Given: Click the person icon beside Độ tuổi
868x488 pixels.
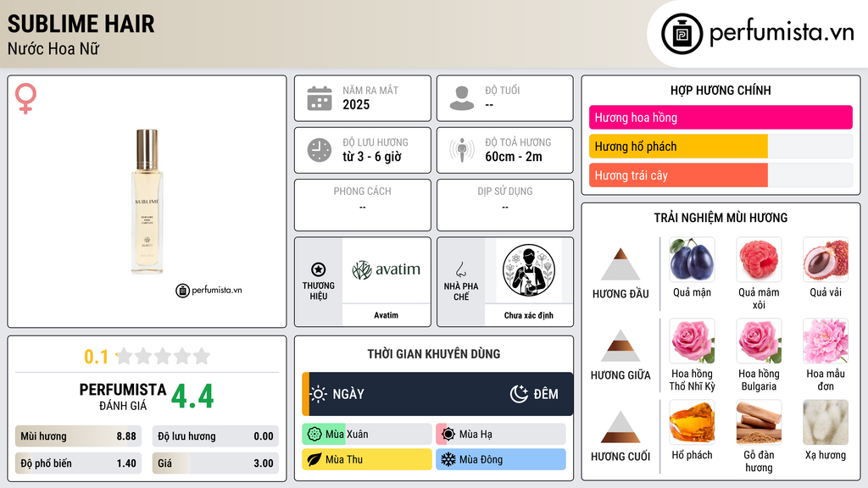Looking at the screenshot, I should coord(462,98).
